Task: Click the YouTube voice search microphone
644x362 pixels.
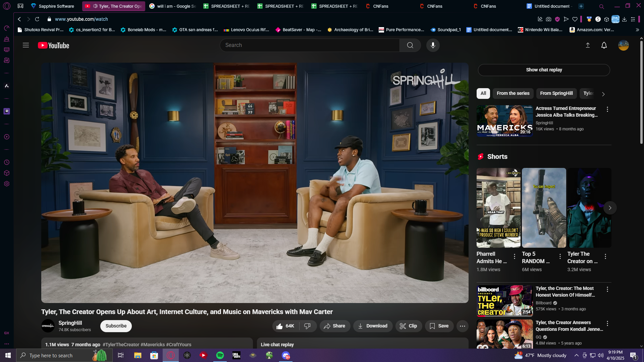Action: click(433, 45)
